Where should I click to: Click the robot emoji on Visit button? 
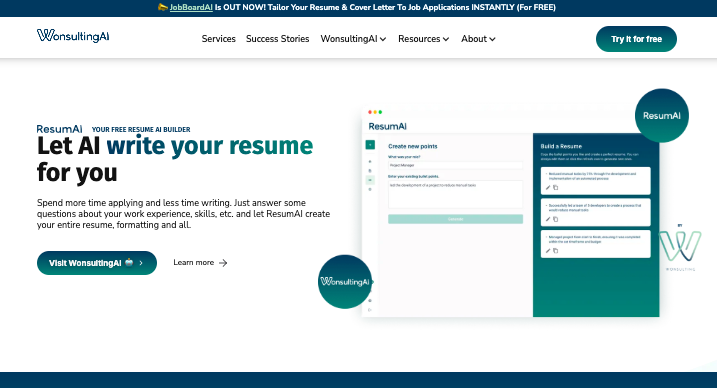click(x=129, y=262)
